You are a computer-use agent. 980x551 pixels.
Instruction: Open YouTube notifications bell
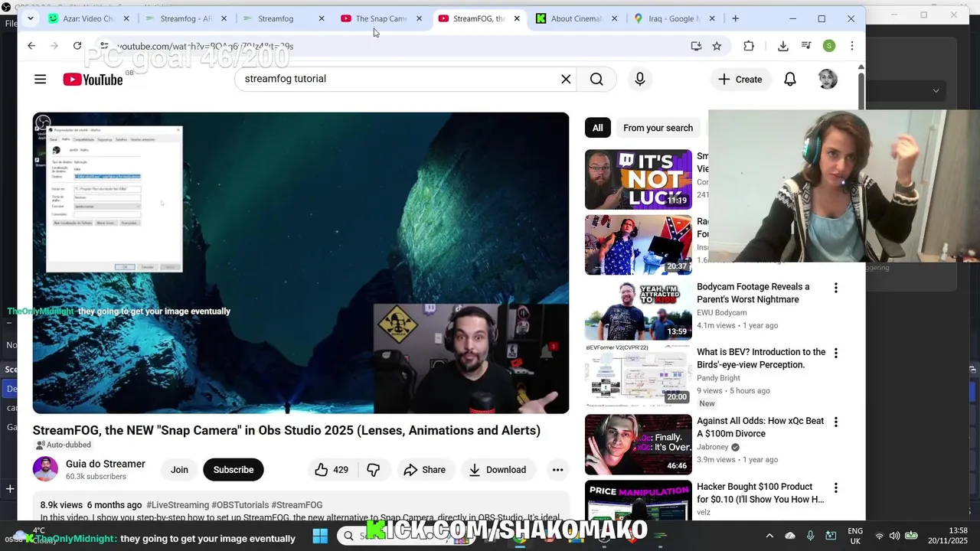(790, 79)
